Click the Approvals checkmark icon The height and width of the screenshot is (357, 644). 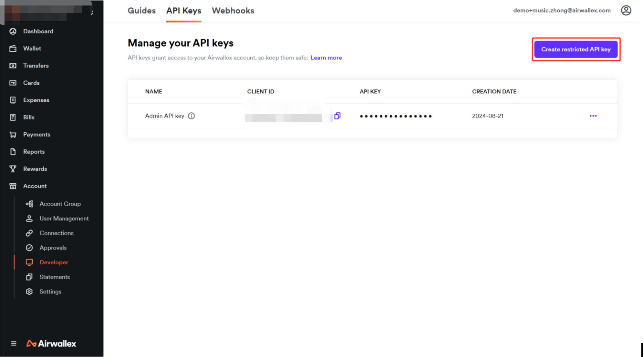[29, 248]
